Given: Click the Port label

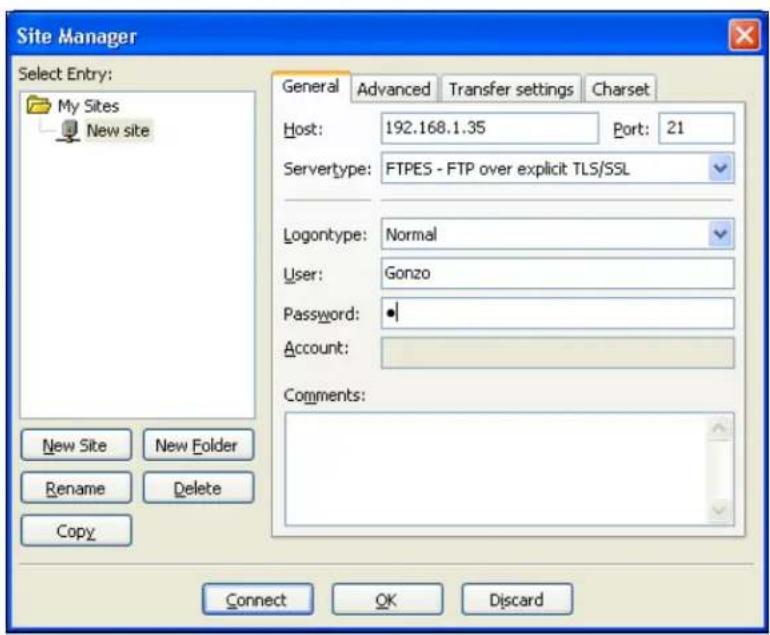Looking at the screenshot, I should pos(631,129).
